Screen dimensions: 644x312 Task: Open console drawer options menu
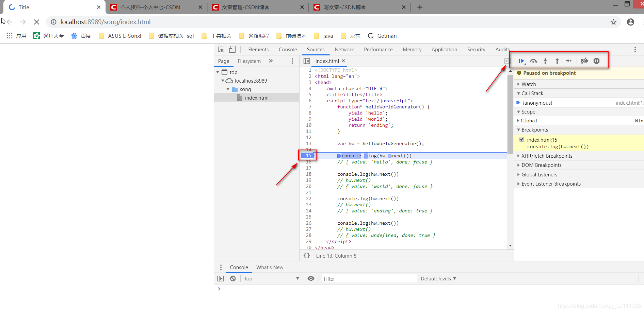(221, 267)
